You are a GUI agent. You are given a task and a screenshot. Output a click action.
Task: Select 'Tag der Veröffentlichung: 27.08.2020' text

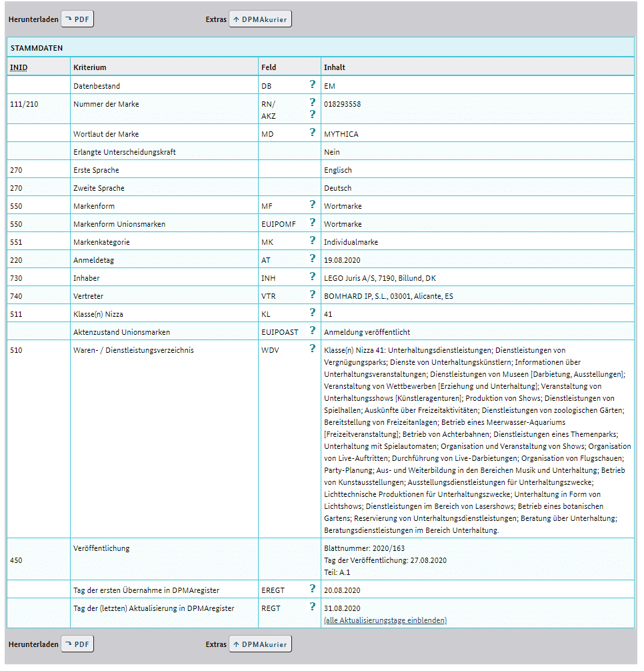pyautogui.click(x=385, y=560)
